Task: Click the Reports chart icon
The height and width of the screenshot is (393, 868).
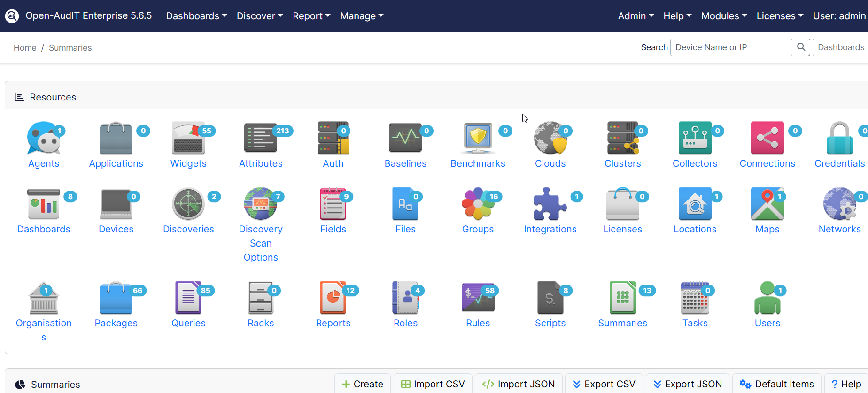Action: [333, 298]
